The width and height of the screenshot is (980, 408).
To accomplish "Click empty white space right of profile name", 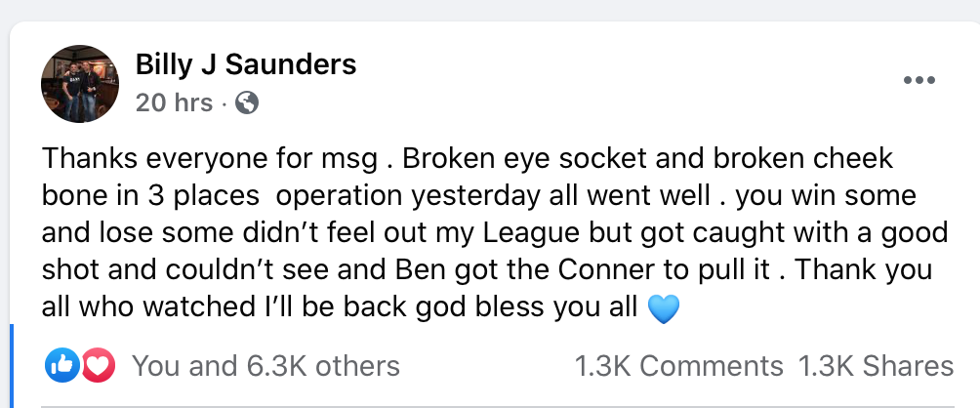I will [x=625, y=65].
